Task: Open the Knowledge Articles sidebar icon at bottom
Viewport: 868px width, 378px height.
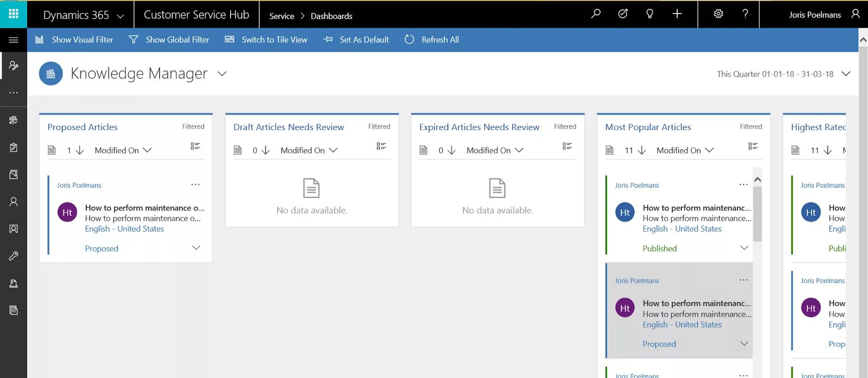Action: pos(14,310)
